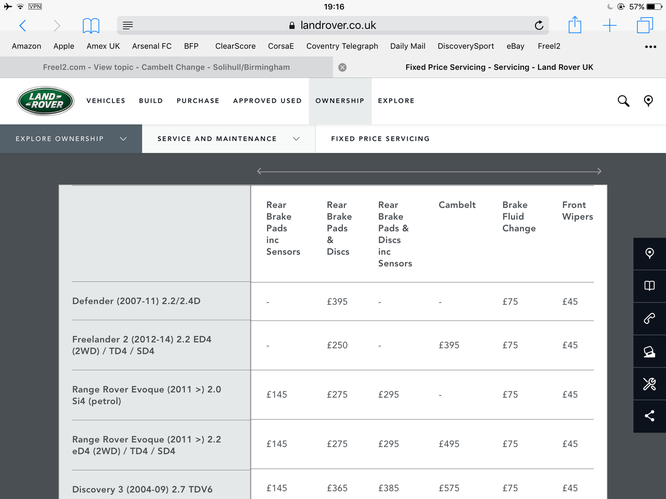Open sidebar brochure book icon
The image size is (666, 499).
(x=649, y=286)
